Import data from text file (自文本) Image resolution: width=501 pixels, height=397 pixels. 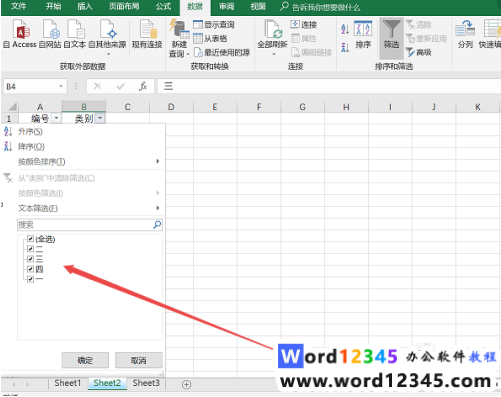pos(75,34)
